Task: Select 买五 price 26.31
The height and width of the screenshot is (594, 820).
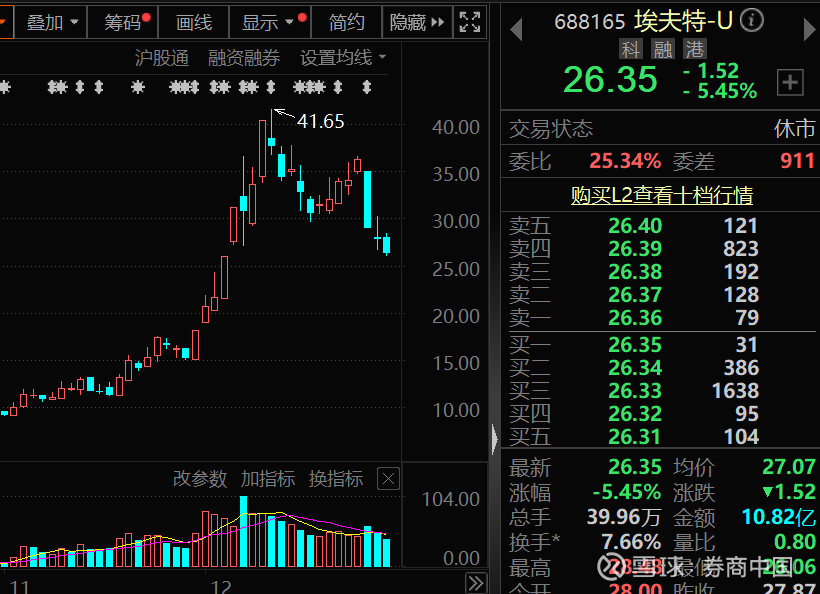Action: (635, 437)
